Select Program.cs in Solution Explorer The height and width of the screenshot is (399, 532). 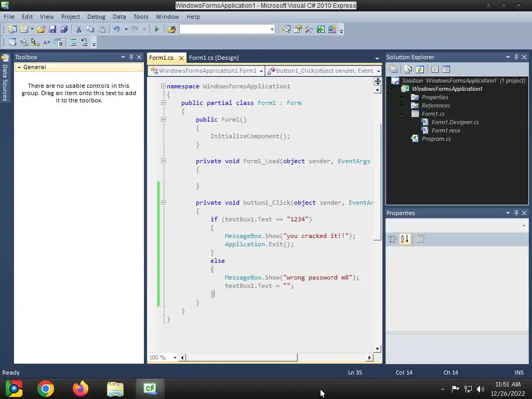(x=436, y=139)
